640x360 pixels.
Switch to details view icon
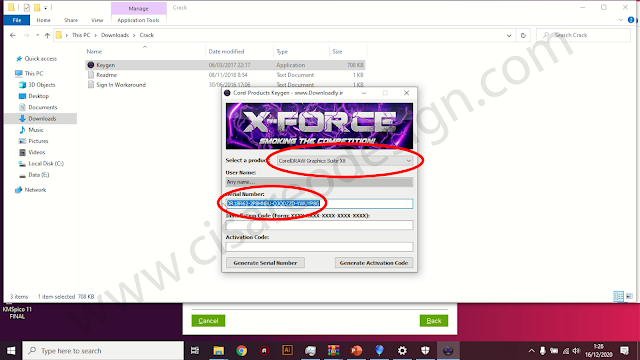click(x=619, y=296)
